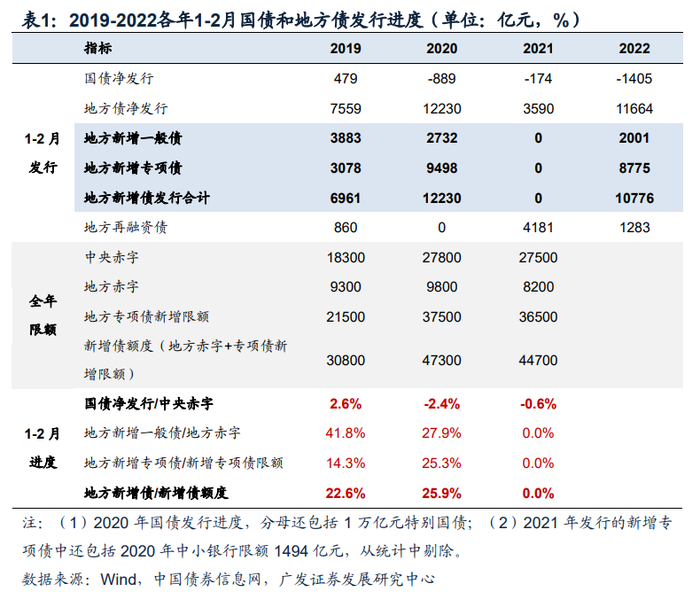The height and width of the screenshot is (600, 700).
Task: Select the 地方新增专项债/新增专项债限额 row label
Action: [183, 462]
